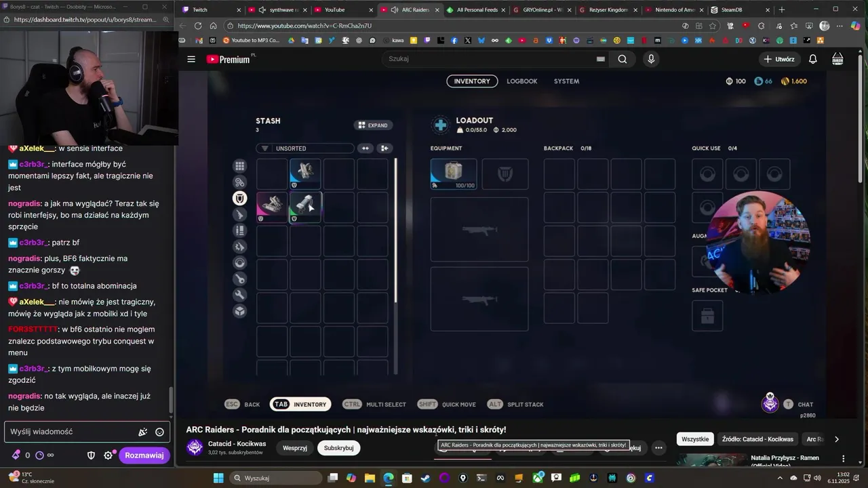Screen dimensions: 868x488
Task: Click the ESC BACK hint
Action: click(242, 405)
